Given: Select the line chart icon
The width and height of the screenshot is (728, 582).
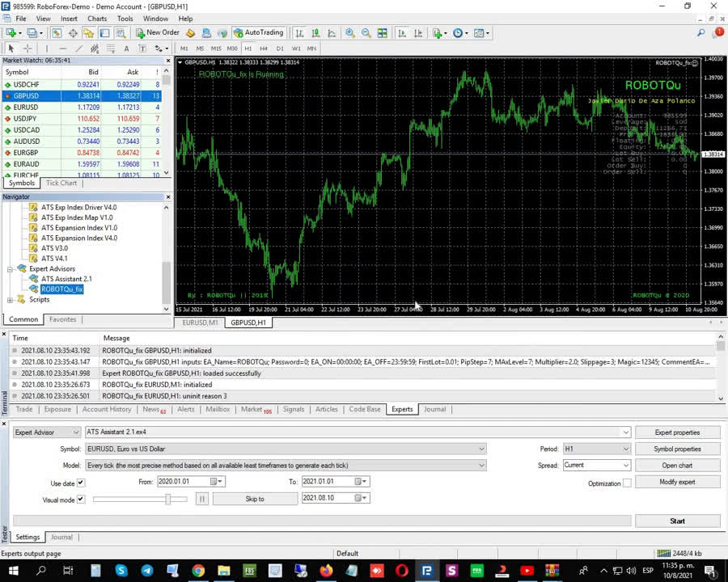Looking at the screenshot, I should pos(332,33).
